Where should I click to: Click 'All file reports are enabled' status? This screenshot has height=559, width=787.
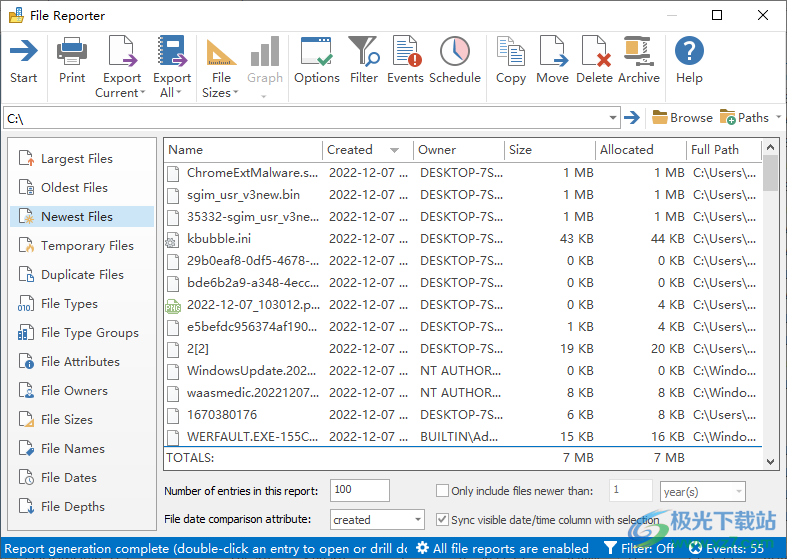pyautogui.click(x=503, y=548)
